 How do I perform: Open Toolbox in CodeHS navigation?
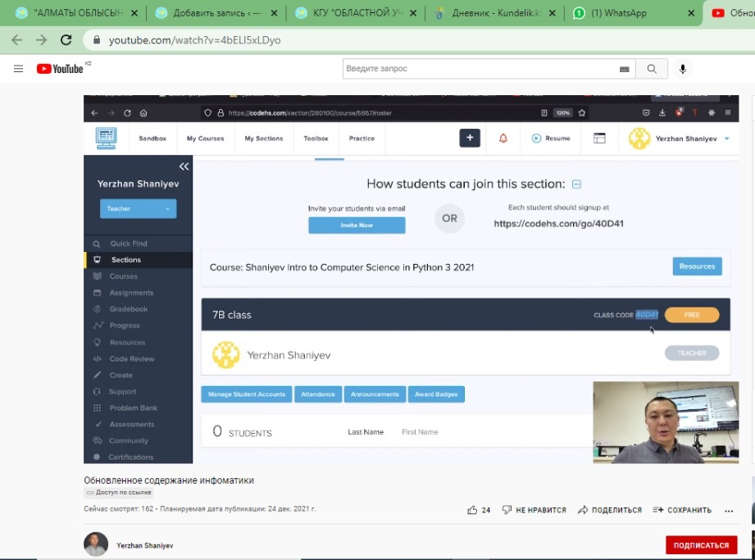click(x=316, y=139)
